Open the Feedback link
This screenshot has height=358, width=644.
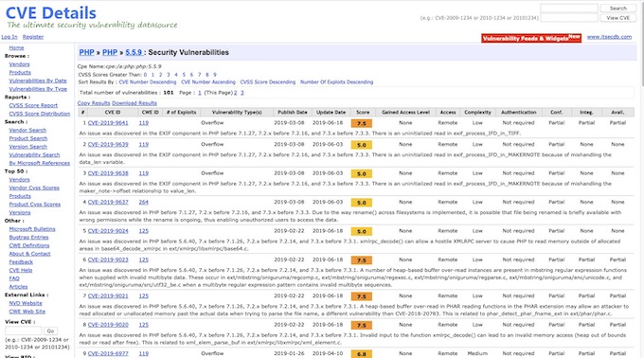(x=21, y=262)
